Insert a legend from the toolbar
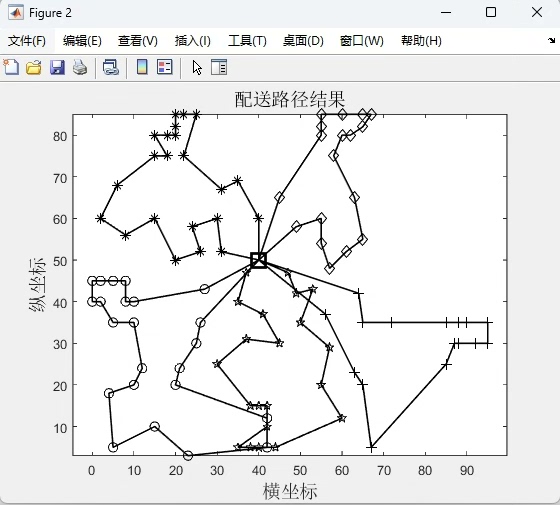Viewport: 560px width, 505px height. pos(164,67)
